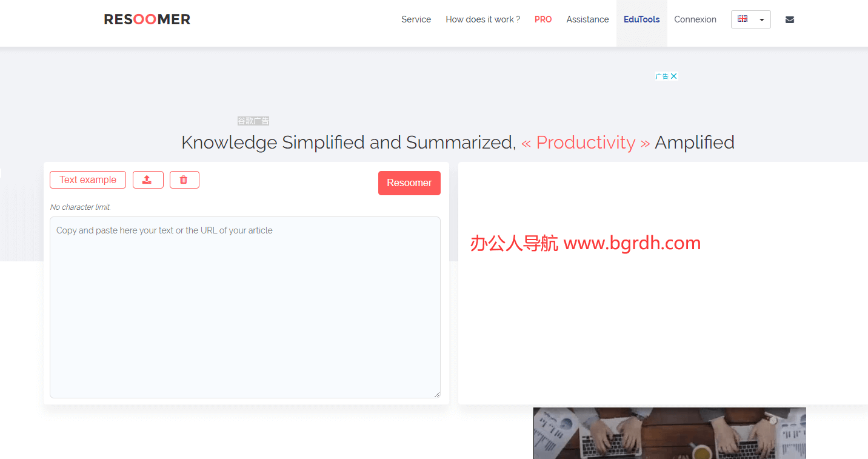Expand the language dropdown caret arrow
The width and height of the screenshot is (868, 459).
(x=761, y=20)
